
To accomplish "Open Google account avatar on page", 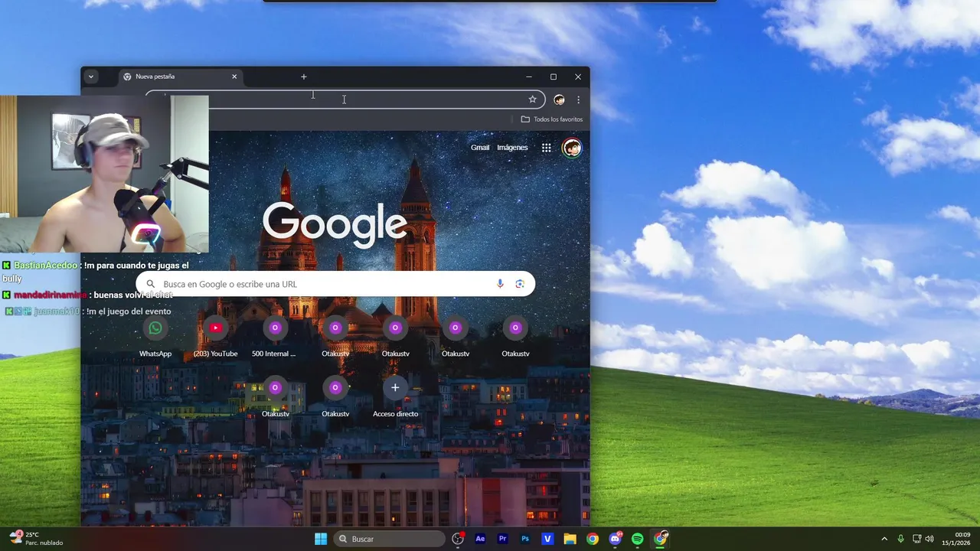I will pyautogui.click(x=572, y=148).
